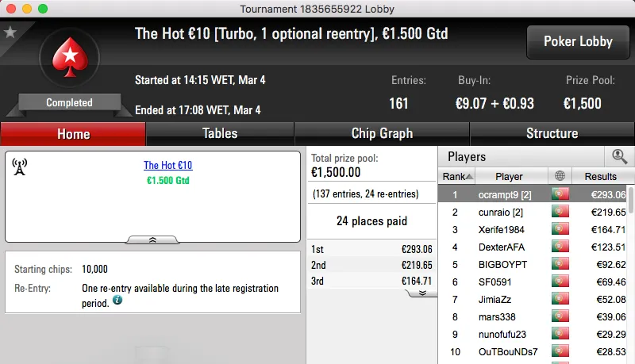The height and width of the screenshot is (364, 635).
Task: Open the Chip Graph tab
Action: (382, 133)
